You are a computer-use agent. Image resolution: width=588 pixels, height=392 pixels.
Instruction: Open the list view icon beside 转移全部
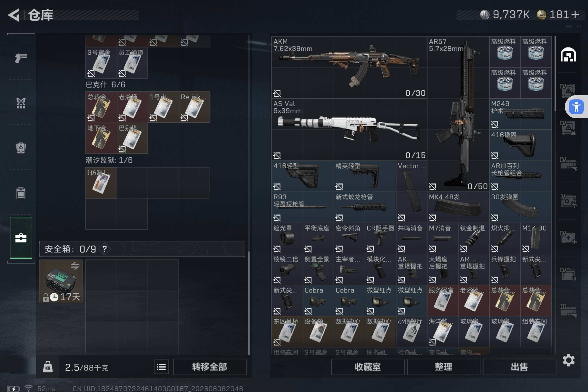161,367
